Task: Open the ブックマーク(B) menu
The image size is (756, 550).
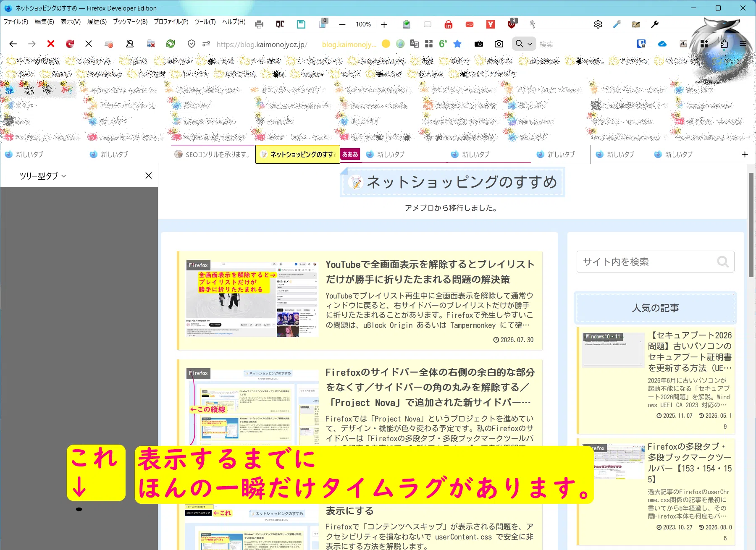Action: (x=130, y=22)
